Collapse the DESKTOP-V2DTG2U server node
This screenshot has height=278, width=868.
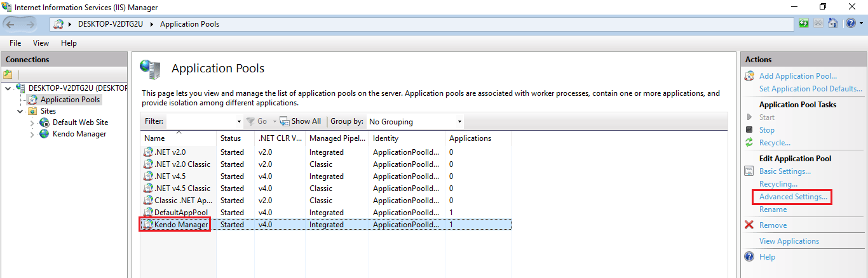pos(8,88)
